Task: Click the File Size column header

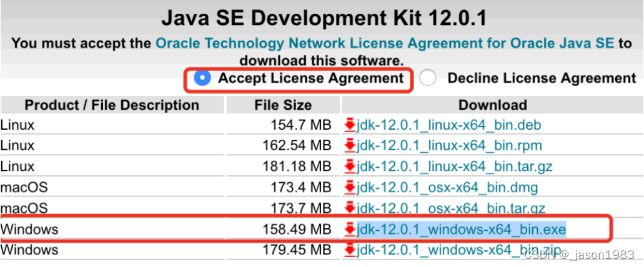Action: coord(282,105)
